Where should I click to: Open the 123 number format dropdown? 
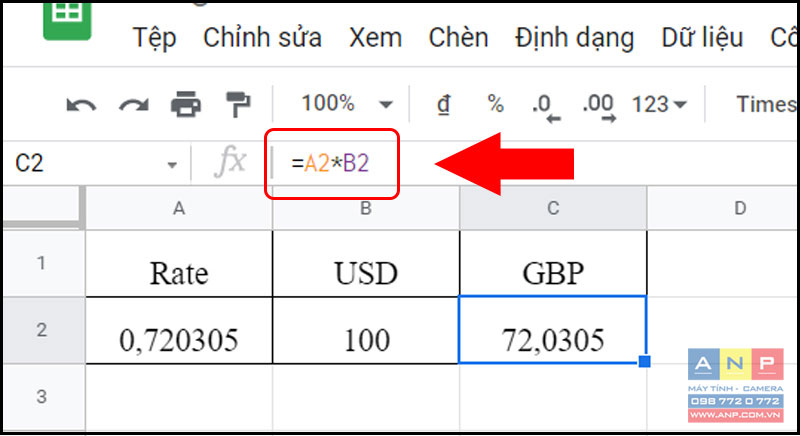(x=659, y=105)
